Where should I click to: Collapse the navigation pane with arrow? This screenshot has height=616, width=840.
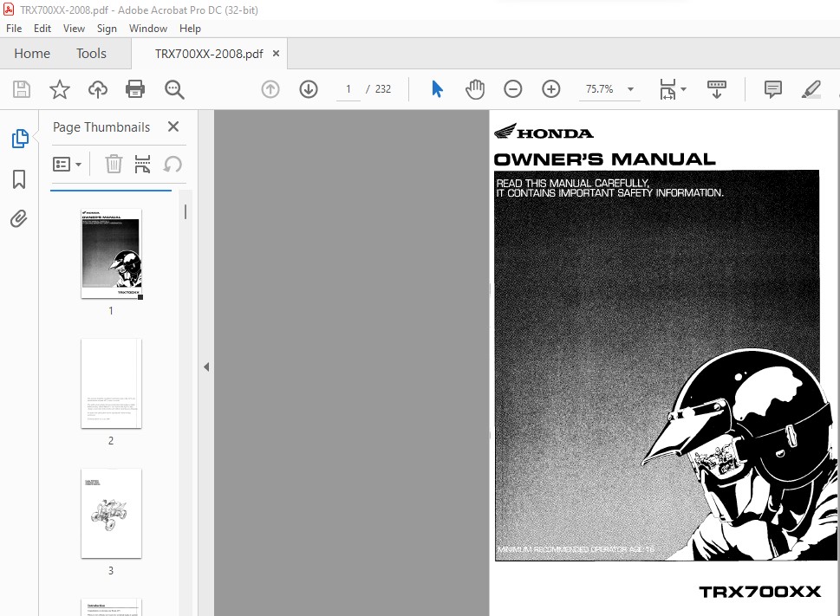(x=206, y=367)
